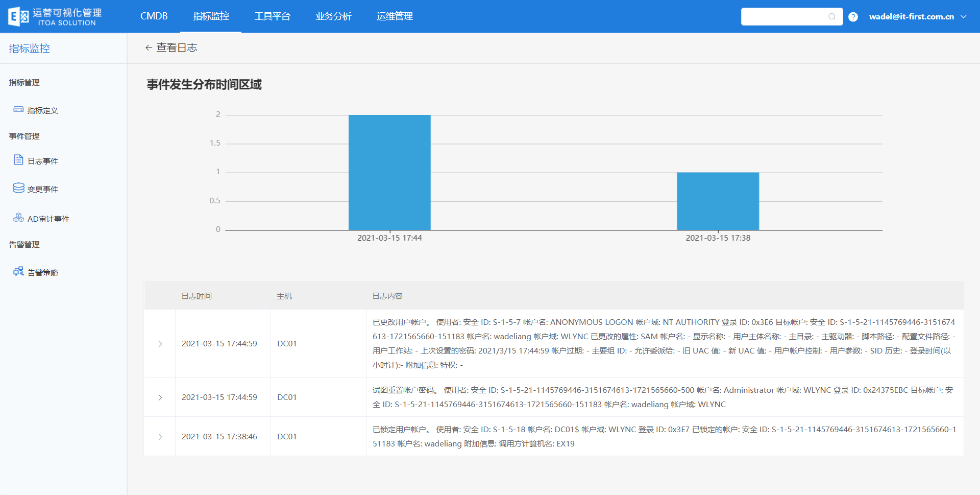Click the 事件管理 section label
Image resolution: width=980 pixels, height=495 pixels.
24,136
